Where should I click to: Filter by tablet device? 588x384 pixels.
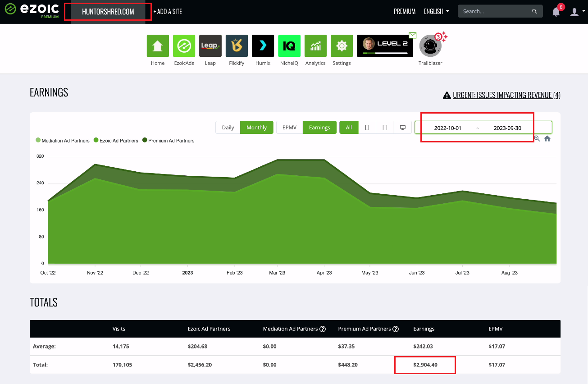pos(385,128)
